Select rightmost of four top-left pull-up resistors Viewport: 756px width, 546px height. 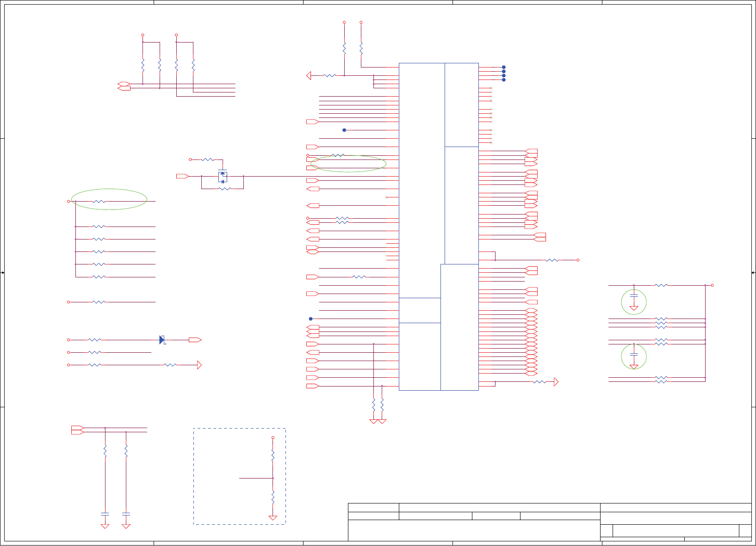(193, 65)
